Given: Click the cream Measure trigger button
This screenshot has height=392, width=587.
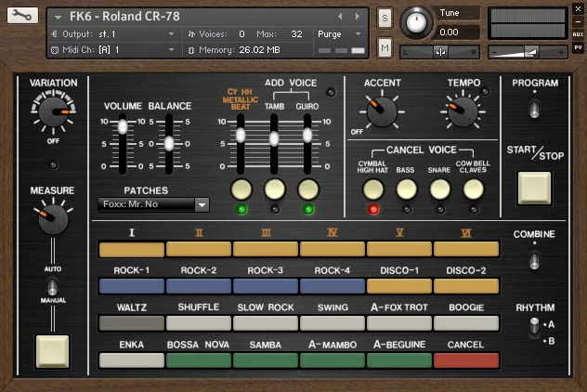Looking at the screenshot, I should [52, 351].
